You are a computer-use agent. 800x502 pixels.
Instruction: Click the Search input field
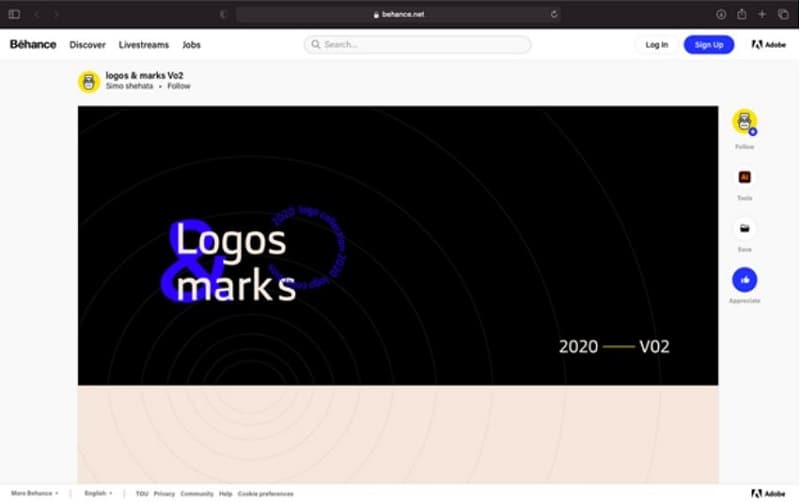[x=417, y=44]
